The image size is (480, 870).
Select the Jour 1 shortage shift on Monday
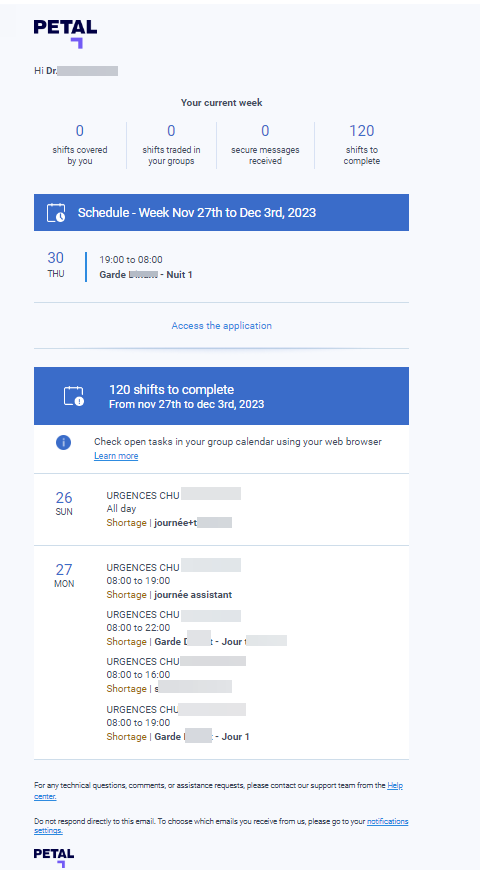178,723
